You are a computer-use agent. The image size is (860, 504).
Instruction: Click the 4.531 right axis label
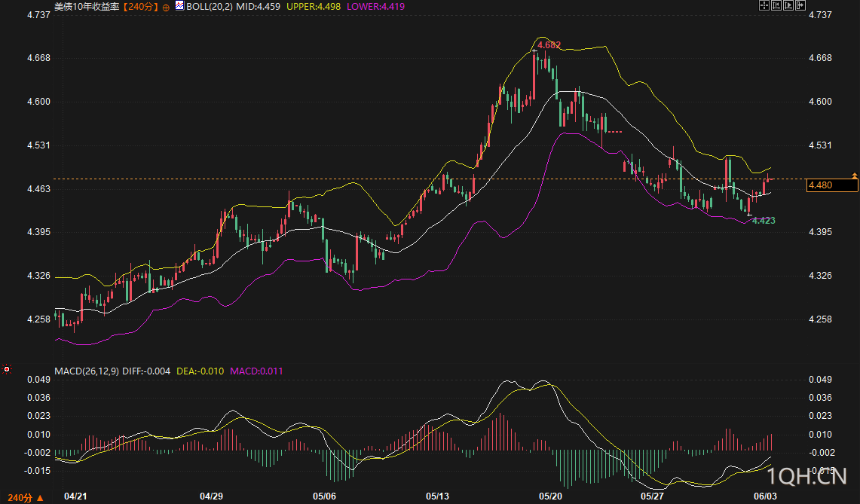821,145
